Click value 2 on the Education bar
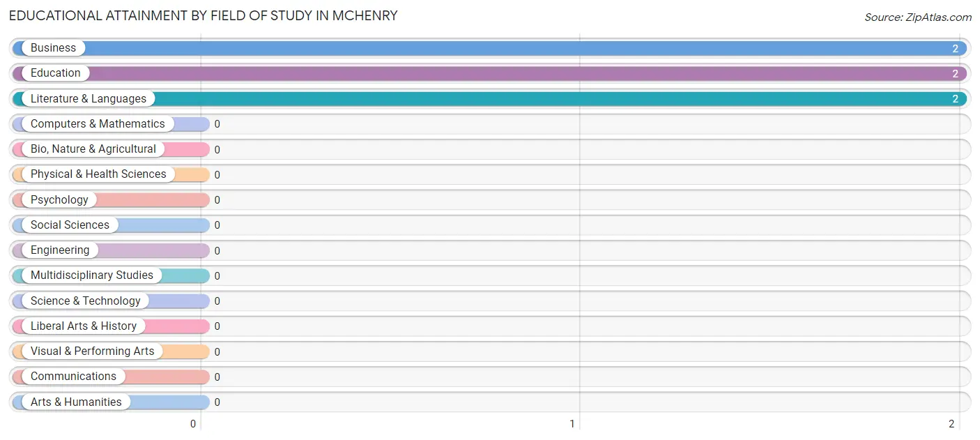Viewport: 980px width, 440px height. [x=956, y=74]
